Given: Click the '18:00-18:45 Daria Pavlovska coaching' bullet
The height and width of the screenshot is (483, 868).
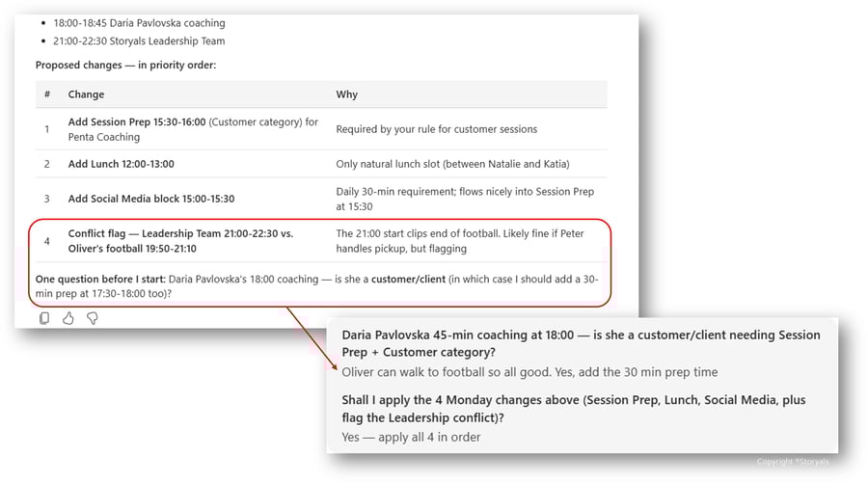Looking at the screenshot, I should coord(139,23).
